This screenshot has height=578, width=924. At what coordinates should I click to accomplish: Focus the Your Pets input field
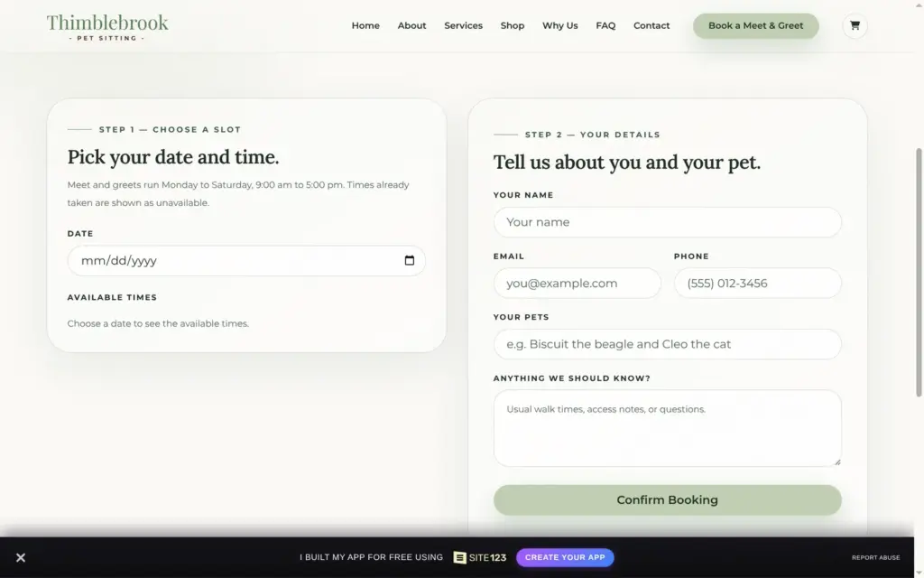click(667, 344)
